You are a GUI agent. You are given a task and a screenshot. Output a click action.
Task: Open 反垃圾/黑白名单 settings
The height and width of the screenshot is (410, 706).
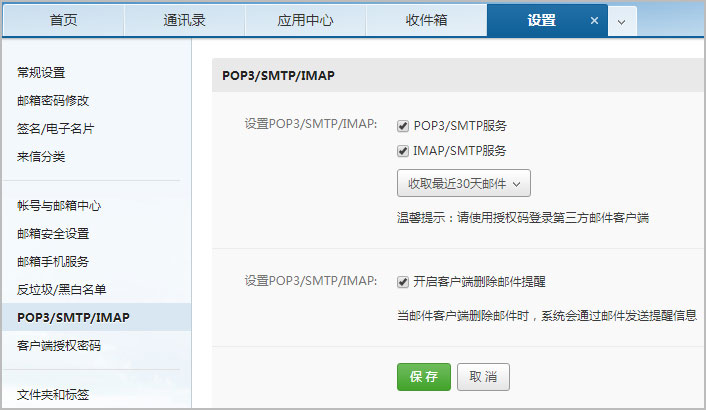coord(62,289)
